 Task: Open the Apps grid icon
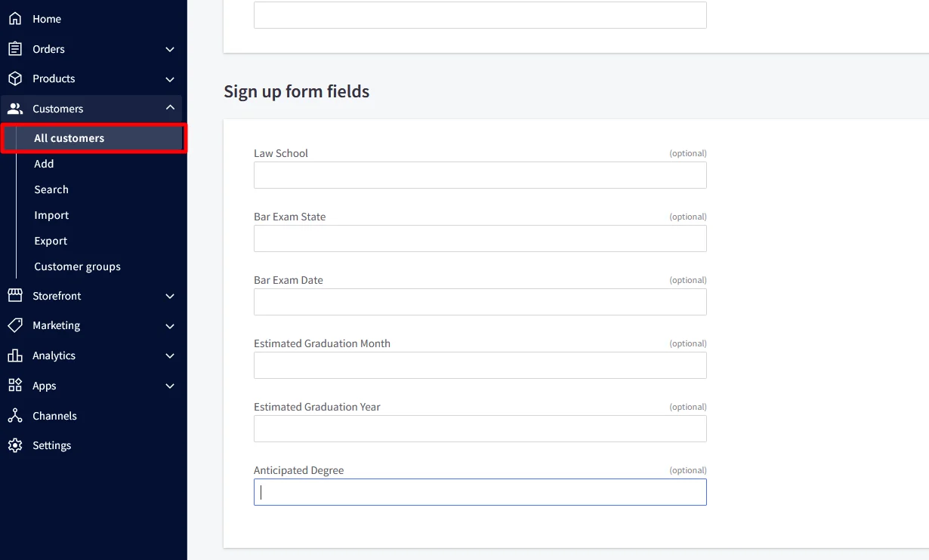tap(16, 386)
